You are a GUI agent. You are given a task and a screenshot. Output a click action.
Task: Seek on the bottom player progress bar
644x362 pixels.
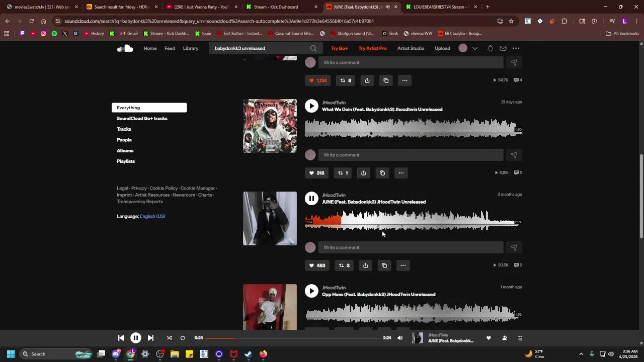293,338
